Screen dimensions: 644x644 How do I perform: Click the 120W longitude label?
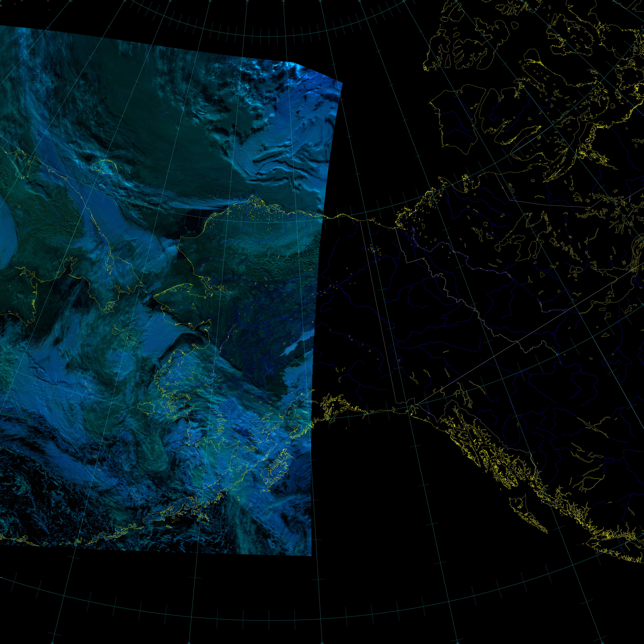[403, 1]
